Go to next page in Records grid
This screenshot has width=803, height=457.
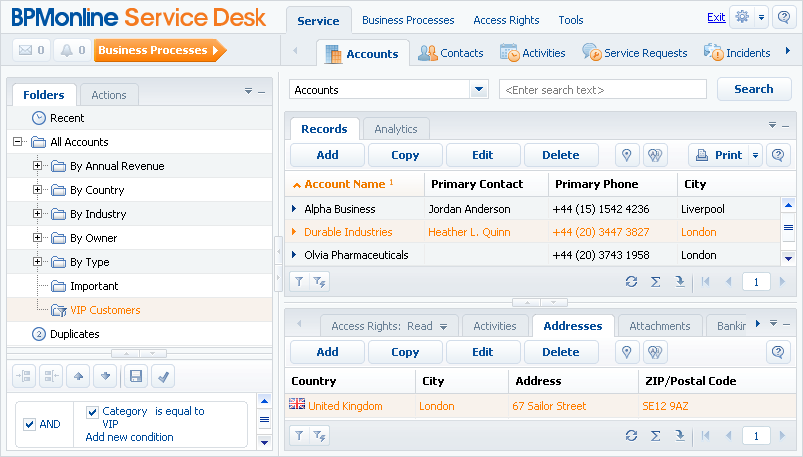click(782, 281)
